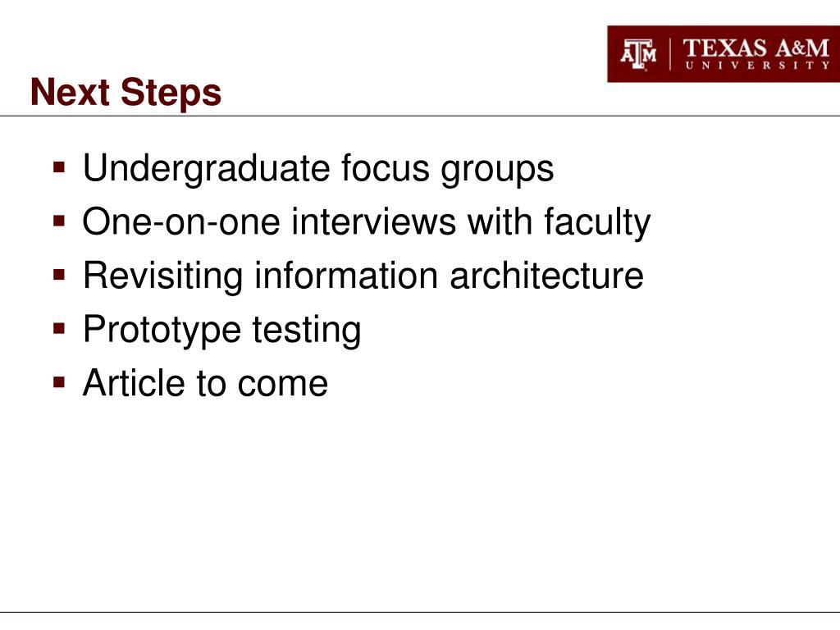
Task: Select the Next Steps slide title
Action: pyautogui.click(x=126, y=92)
